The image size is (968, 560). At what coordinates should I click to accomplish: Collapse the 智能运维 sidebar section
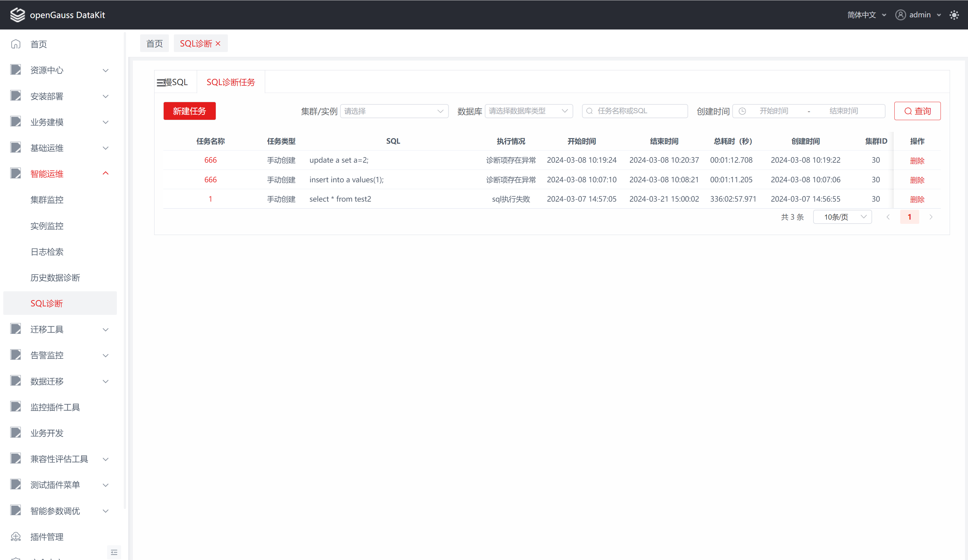click(x=106, y=173)
